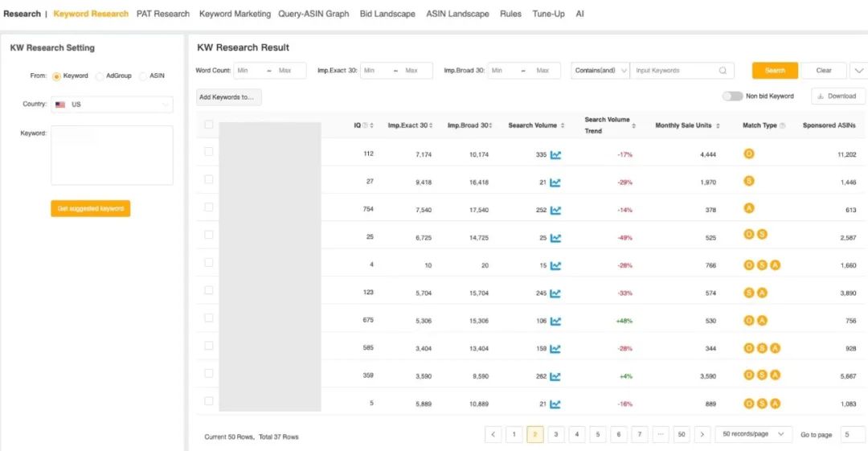The image size is (868, 451).
Task: Open the Query-ASIN Graph tab
Action: [x=313, y=14]
